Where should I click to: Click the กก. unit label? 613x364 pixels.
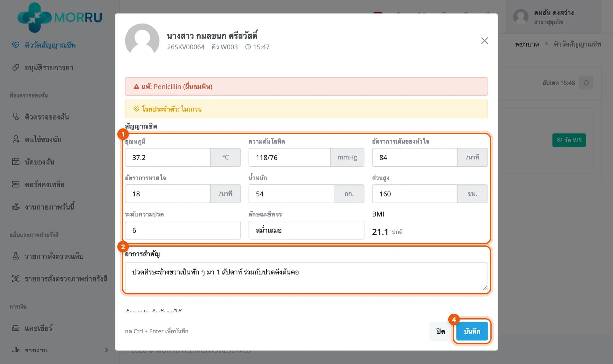pyautogui.click(x=349, y=194)
